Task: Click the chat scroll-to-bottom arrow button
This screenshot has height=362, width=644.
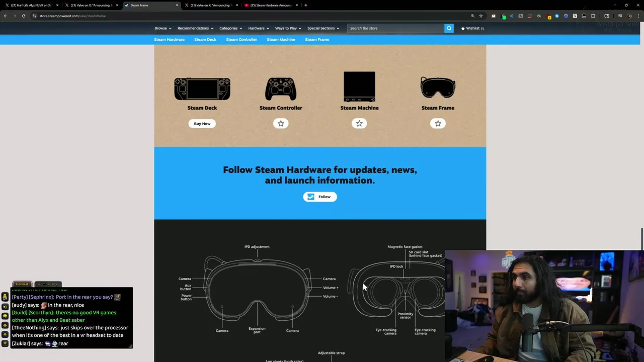Action: 5,343
